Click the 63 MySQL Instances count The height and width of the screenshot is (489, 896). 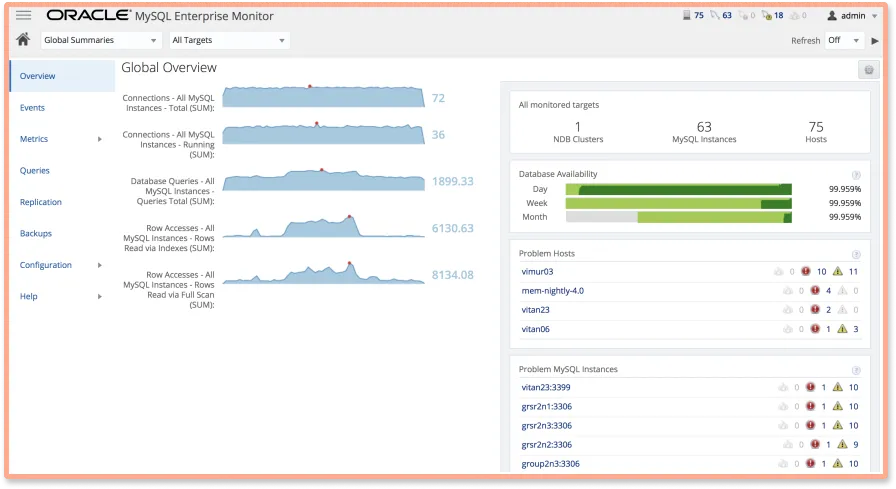[x=704, y=127]
